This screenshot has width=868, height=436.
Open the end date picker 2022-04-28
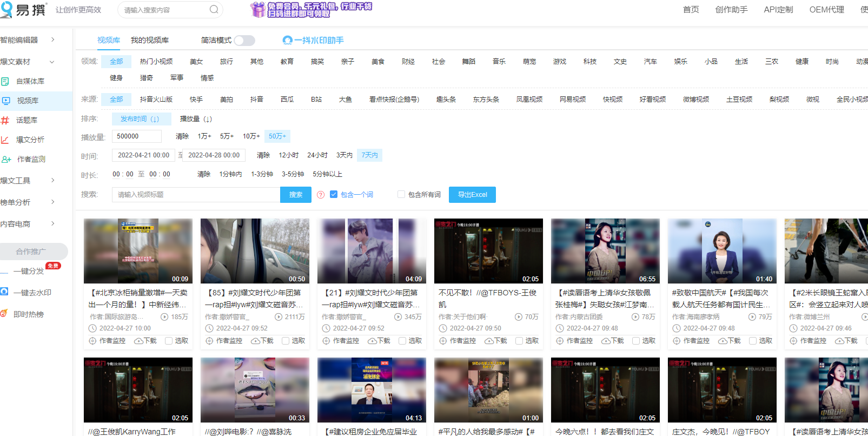(x=214, y=155)
